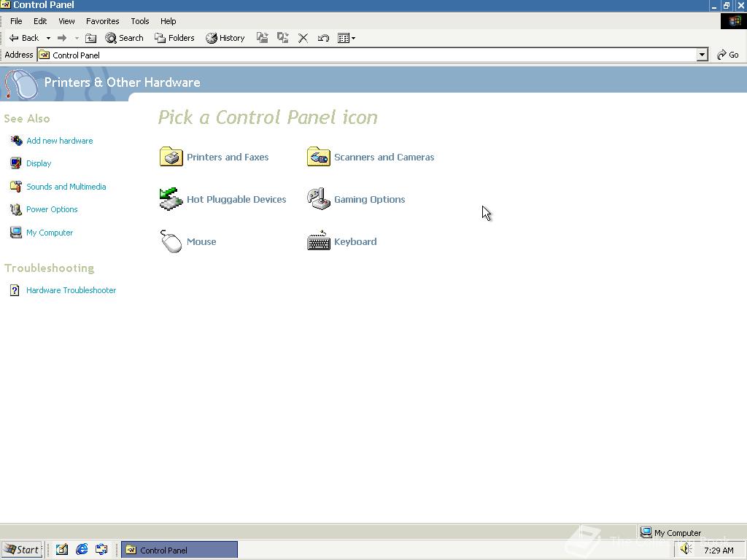Screen dimensions: 747x560
Task: Click the Keyboard text link
Action: click(x=355, y=241)
